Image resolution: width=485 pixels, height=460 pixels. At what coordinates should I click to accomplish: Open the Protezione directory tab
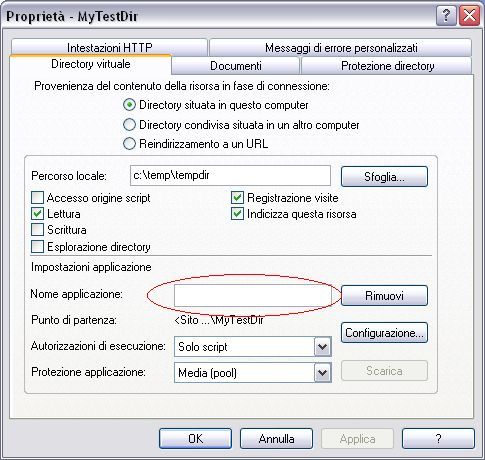tap(387, 66)
